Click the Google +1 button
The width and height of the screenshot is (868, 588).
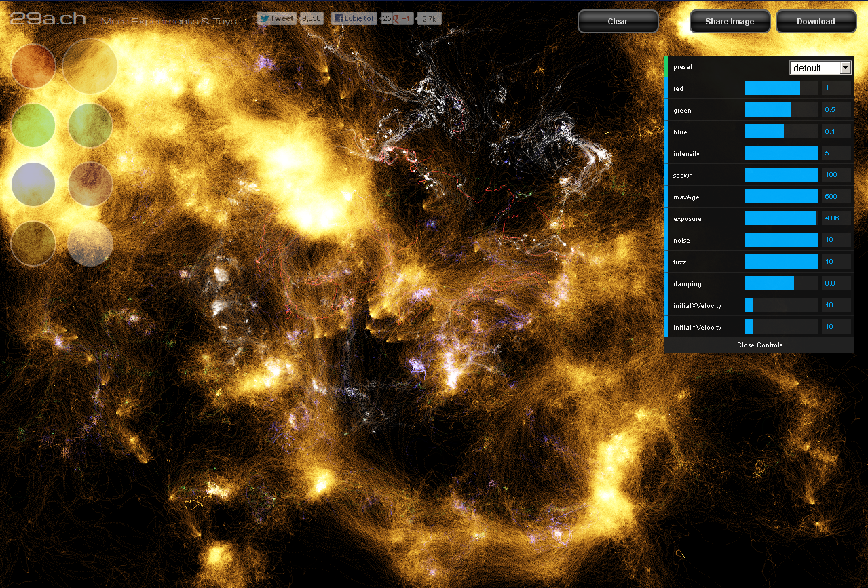(402, 19)
